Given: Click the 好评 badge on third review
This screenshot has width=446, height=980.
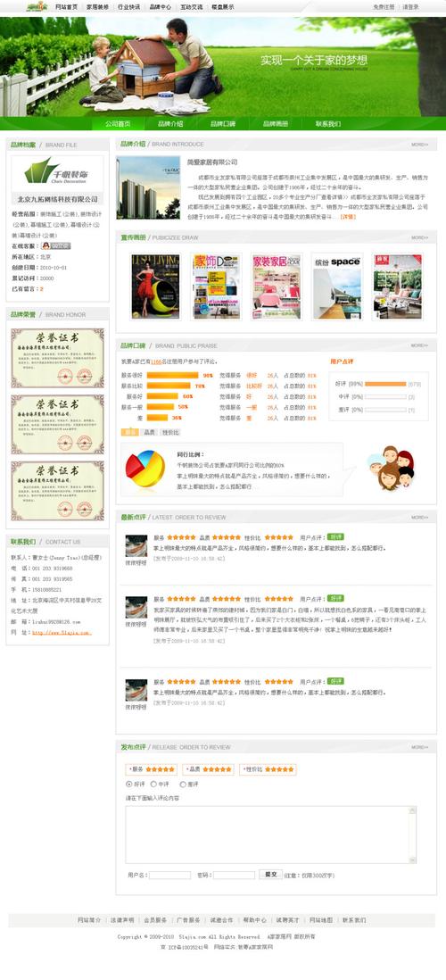Looking at the screenshot, I should coord(335,681).
